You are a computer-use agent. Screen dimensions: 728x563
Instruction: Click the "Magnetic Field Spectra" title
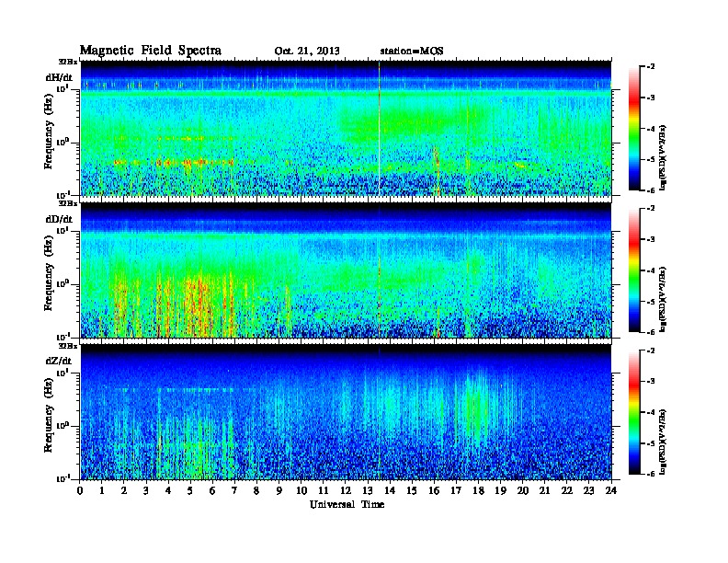[151, 51]
